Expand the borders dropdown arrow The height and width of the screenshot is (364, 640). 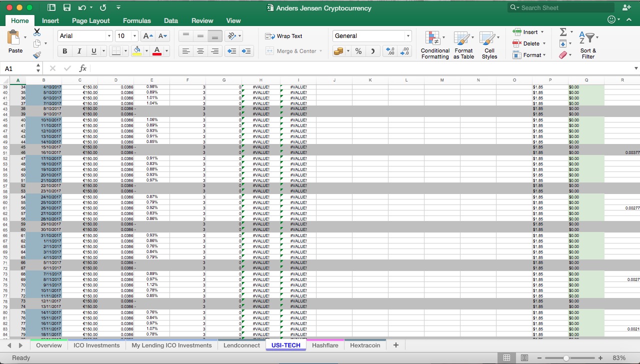coord(126,51)
